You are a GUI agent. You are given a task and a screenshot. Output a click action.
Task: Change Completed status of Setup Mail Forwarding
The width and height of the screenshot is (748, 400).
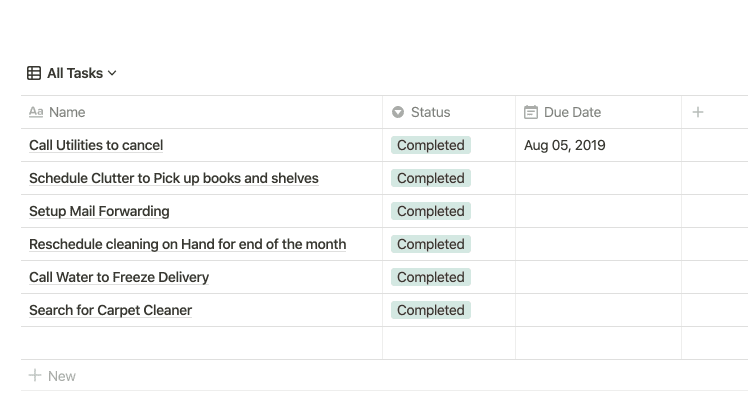[x=431, y=211]
